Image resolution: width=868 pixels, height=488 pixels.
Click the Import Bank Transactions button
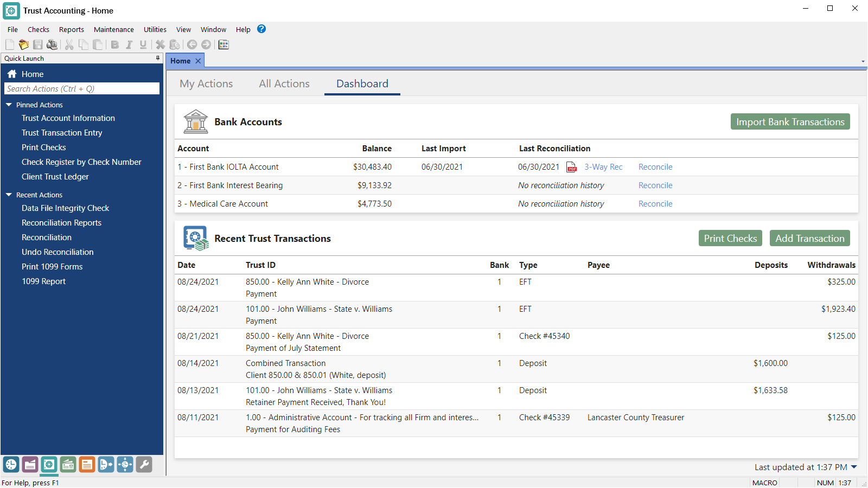click(x=790, y=121)
